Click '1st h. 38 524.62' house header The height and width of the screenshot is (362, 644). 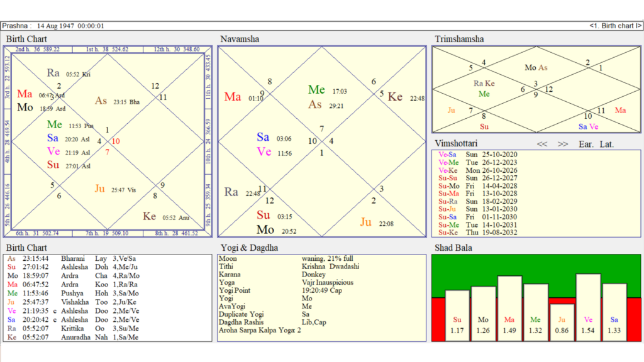pyautogui.click(x=107, y=49)
